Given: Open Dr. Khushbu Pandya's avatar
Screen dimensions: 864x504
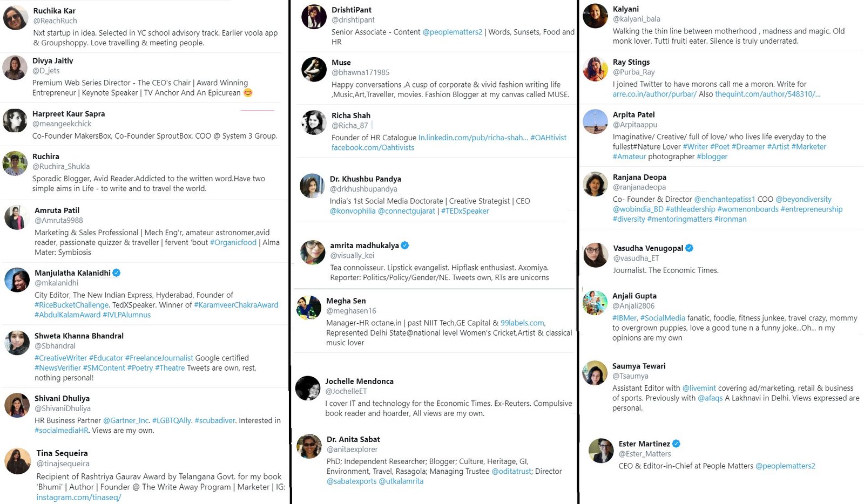Looking at the screenshot, I should 312,186.
